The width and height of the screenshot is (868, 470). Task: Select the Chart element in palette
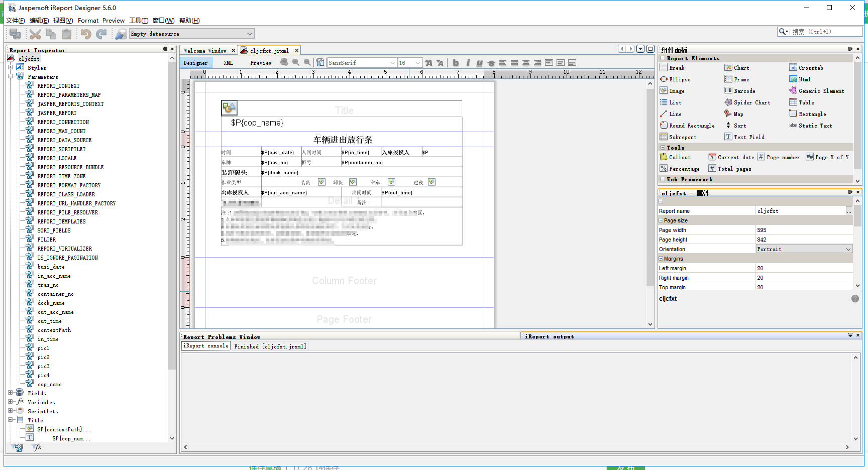[737, 68]
